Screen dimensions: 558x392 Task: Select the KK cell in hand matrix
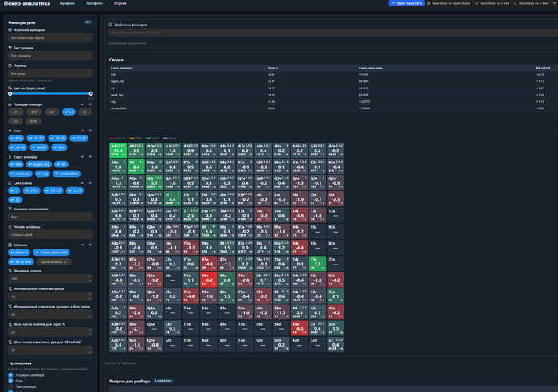(x=136, y=167)
